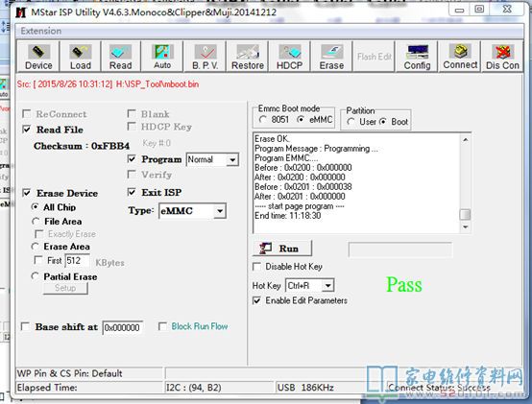Open the Auto programming icon
532x404 pixels.
[162, 57]
